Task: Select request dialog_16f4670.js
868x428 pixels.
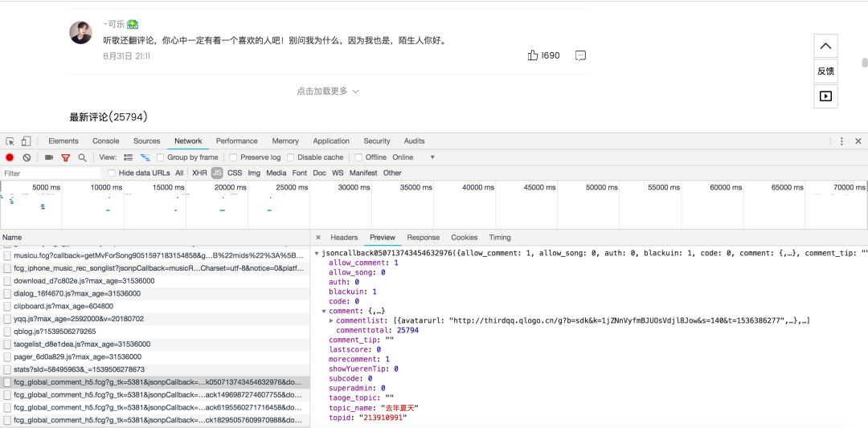Action: [155, 294]
